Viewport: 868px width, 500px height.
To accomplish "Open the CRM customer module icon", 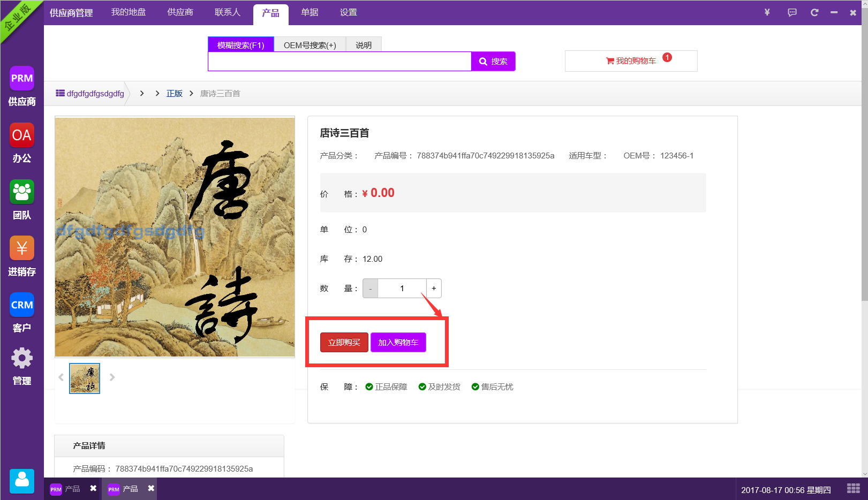I will [x=22, y=305].
